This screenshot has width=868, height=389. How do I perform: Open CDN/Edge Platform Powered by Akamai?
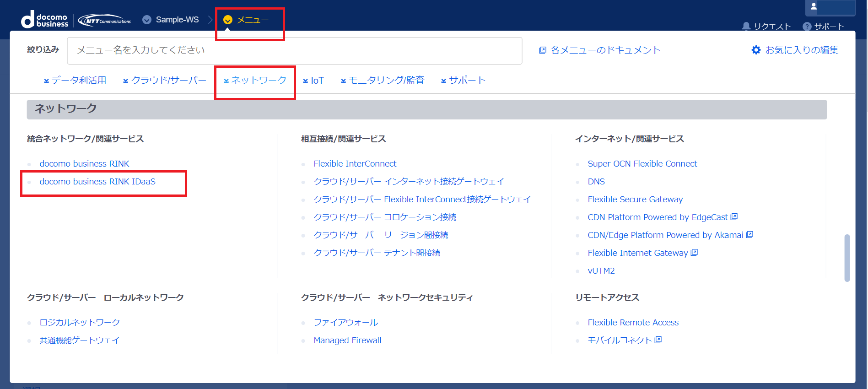point(665,235)
